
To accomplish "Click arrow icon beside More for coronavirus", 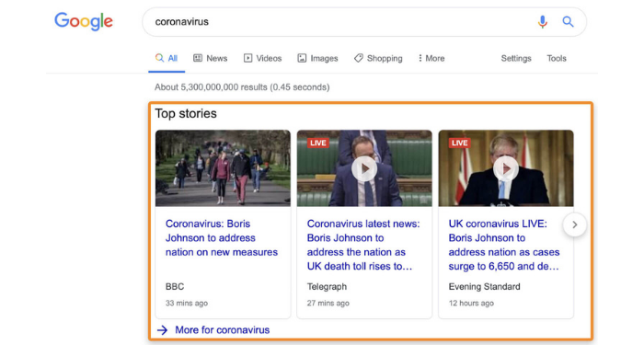I will point(162,329).
